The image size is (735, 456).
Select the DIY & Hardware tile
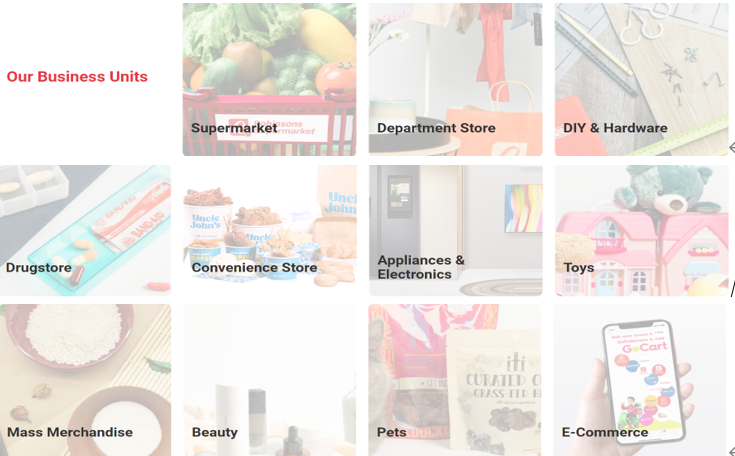click(x=642, y=79)
